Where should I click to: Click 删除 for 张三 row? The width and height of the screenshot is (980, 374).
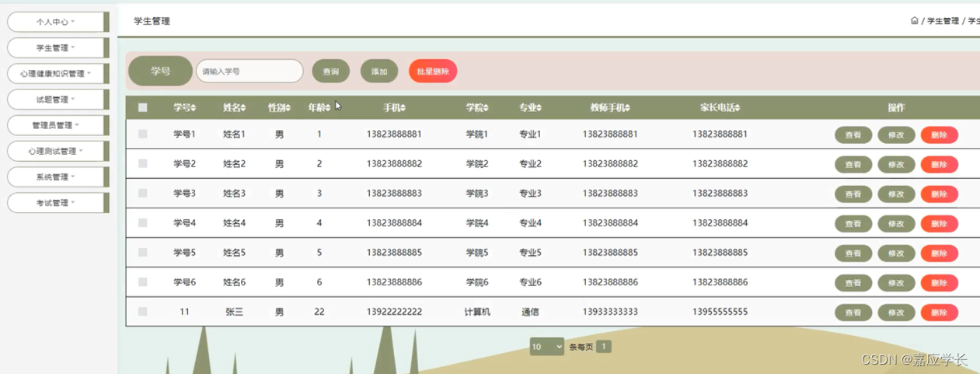pos(939,313)
